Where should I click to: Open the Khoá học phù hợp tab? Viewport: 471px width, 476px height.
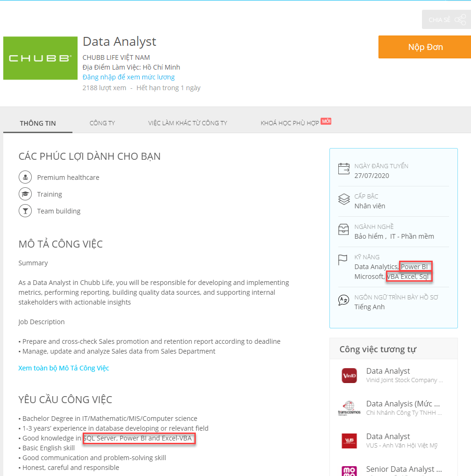tap(290, 123)
